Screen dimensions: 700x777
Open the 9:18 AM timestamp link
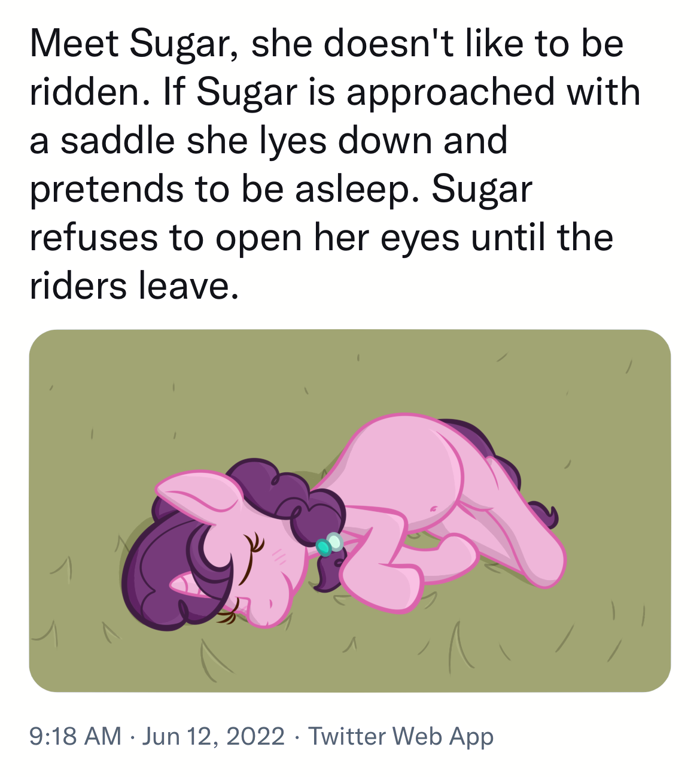click(75, 736)
